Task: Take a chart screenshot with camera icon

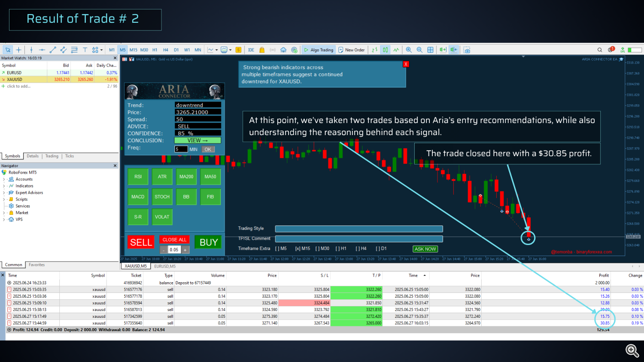Action: (x=467, y=50)
